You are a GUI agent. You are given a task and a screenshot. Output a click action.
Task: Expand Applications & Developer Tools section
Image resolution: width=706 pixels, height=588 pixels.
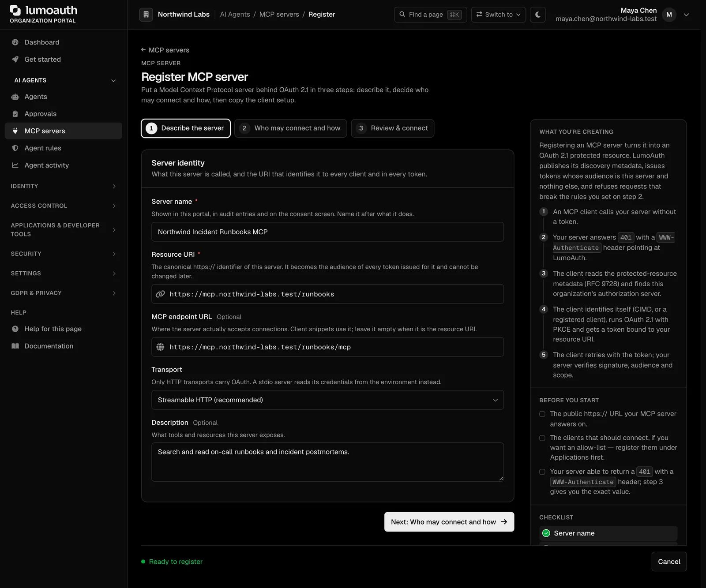(x=63, y=230)
